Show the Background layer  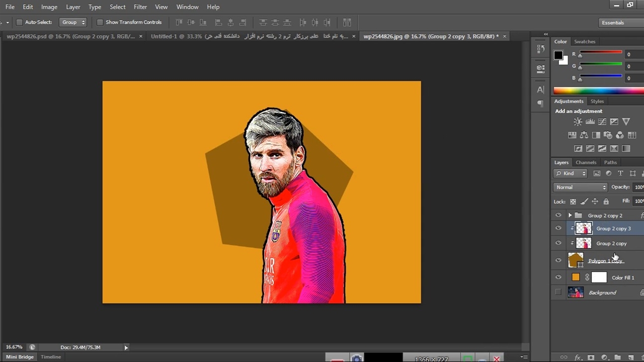tap(558, 293)
